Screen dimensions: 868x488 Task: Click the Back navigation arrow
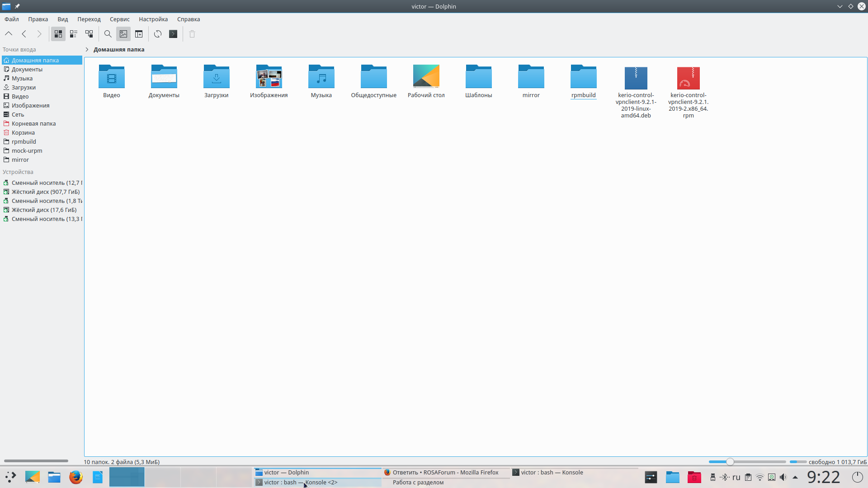click(x=24, y=34)
